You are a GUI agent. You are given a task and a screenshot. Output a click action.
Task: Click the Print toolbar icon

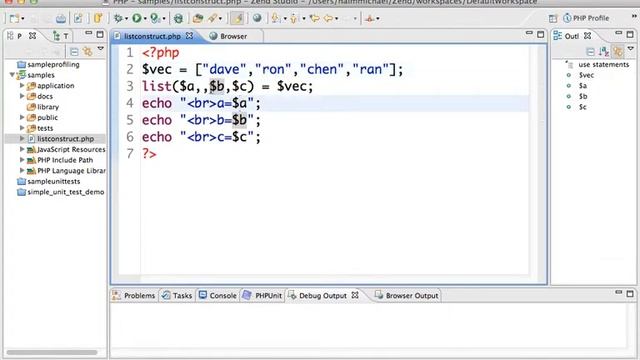click(61, 18)
